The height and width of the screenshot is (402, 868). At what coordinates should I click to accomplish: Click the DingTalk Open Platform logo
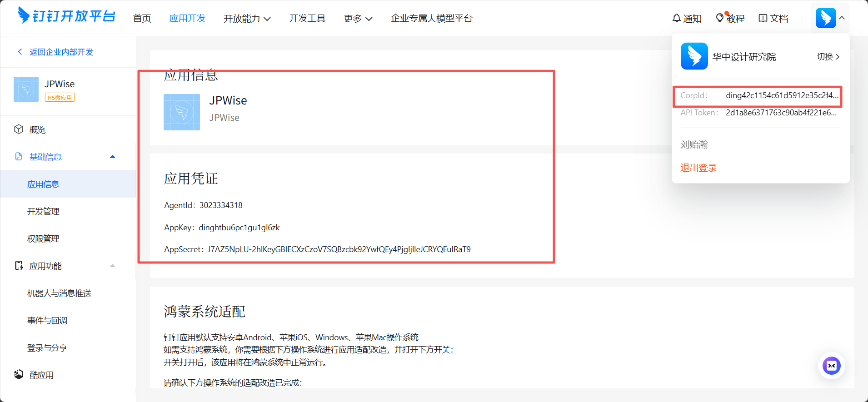point(66,16)
